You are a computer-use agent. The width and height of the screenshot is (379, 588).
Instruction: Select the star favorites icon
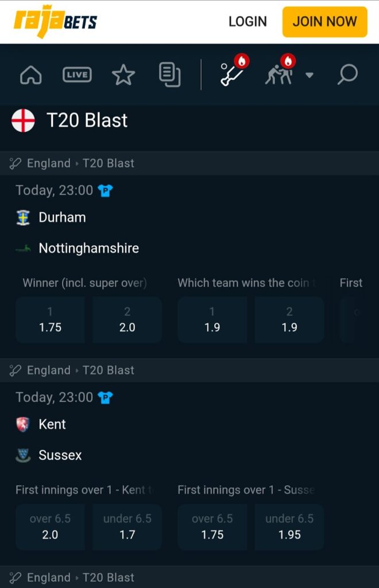[123, 75]
